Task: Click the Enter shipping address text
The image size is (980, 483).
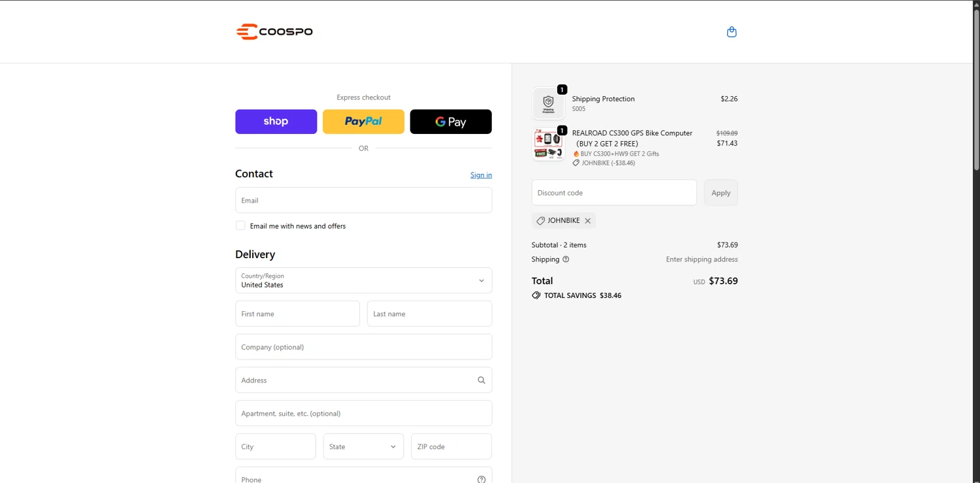Action: [x=702, y=259]
